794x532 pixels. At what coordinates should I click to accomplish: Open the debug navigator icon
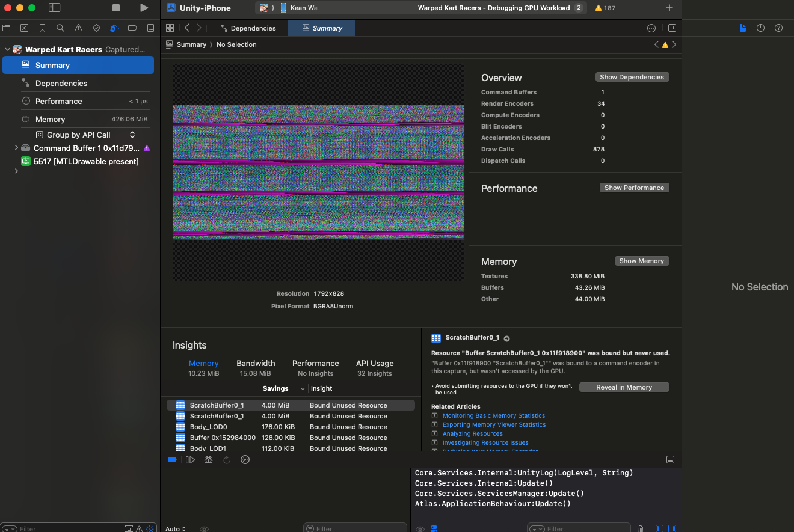pyautogui.click(x=114, y=28)
